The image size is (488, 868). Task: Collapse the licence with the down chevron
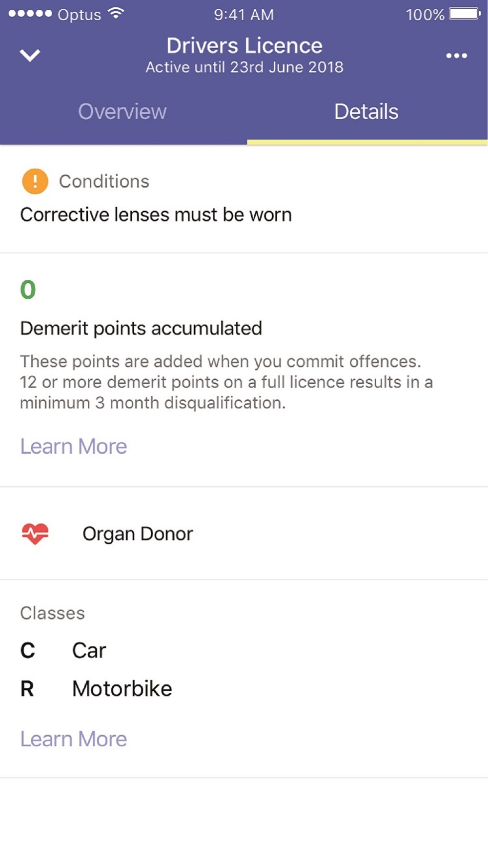click(x=30, y=55)
